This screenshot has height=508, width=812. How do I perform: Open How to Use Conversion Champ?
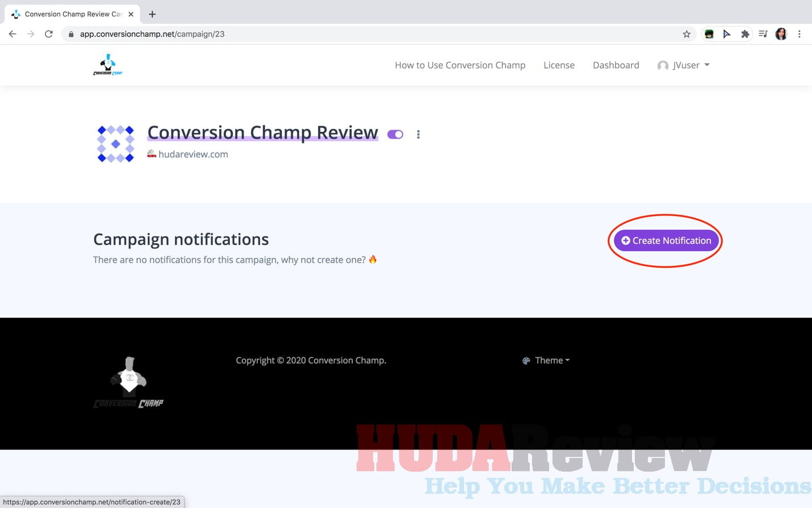pos(460,65)
